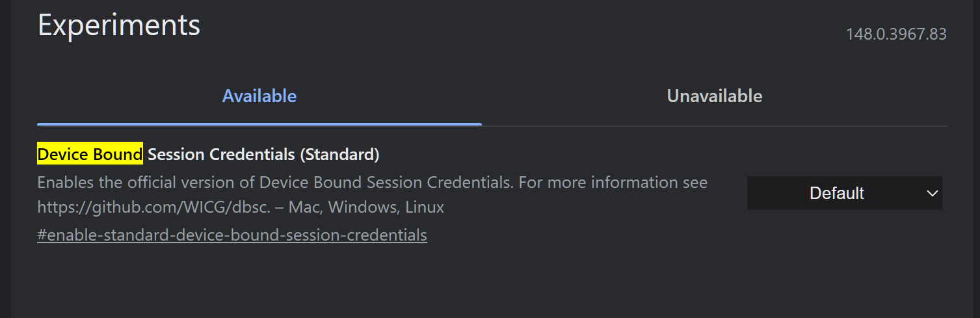Select the word Default inside the flag combo box
Screen dimensions: 980x318
pos(837,193)
